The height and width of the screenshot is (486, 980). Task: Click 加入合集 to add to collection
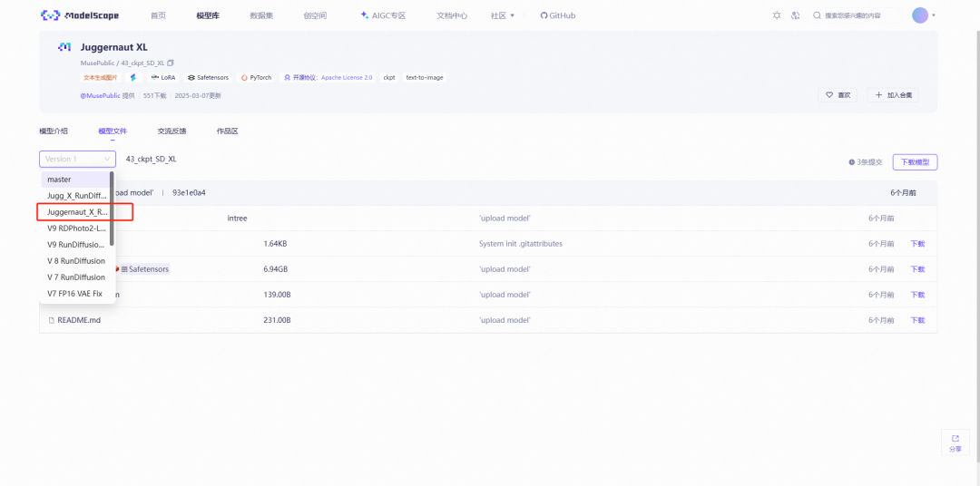(x=893, y=95)
